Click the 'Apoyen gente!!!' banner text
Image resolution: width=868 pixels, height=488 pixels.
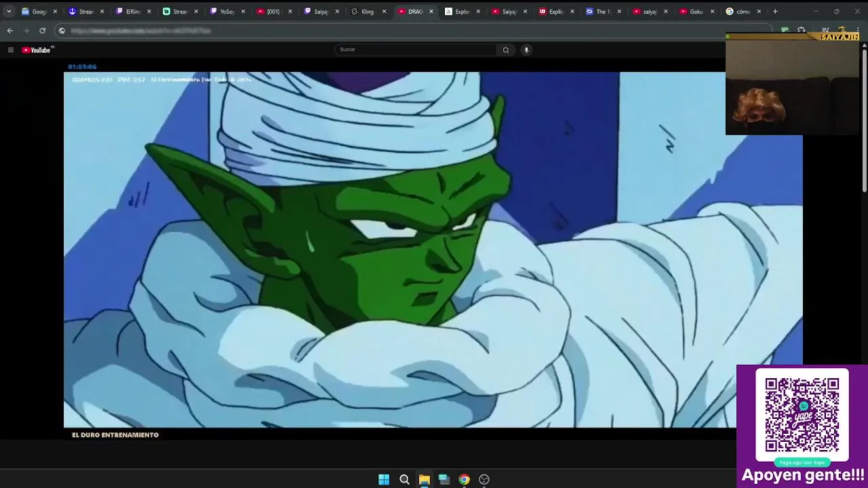coord(803,475)
